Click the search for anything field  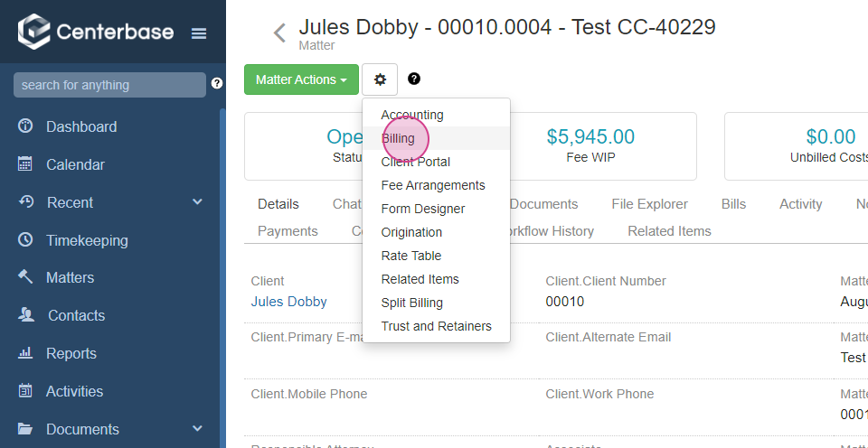[109, 85]
